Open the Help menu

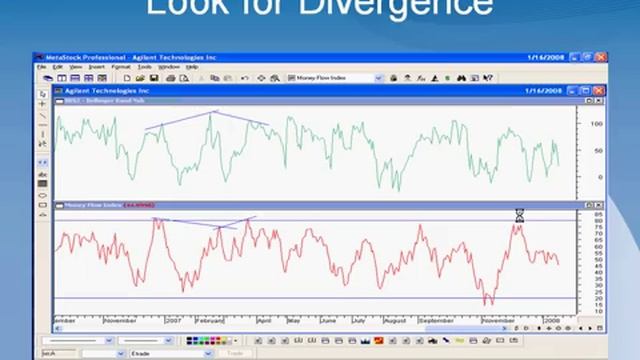point(192,67)
